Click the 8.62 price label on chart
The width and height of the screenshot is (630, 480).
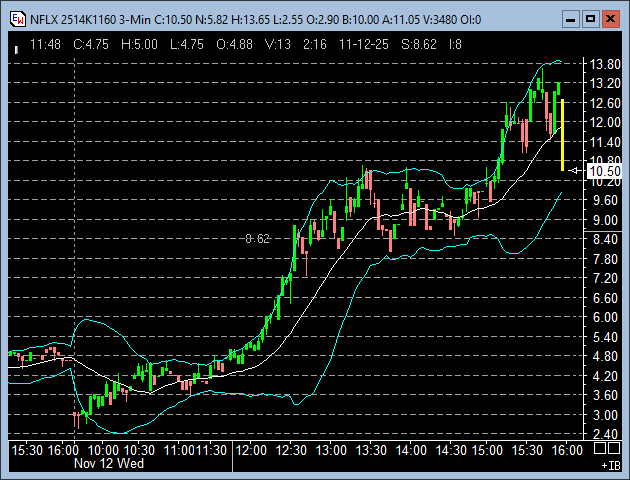pos(257,238)
